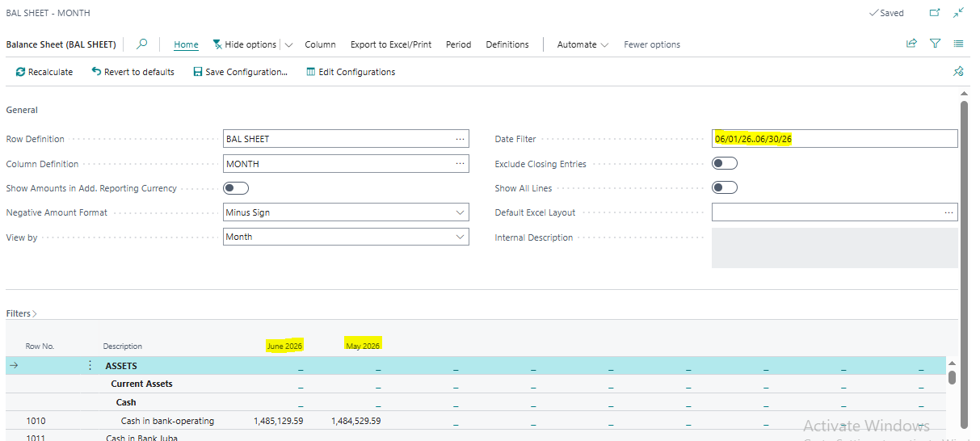Click the share icon in header
Image resolution: width=980 pixels, height=441 pixels.
click(x=911, y=44)
